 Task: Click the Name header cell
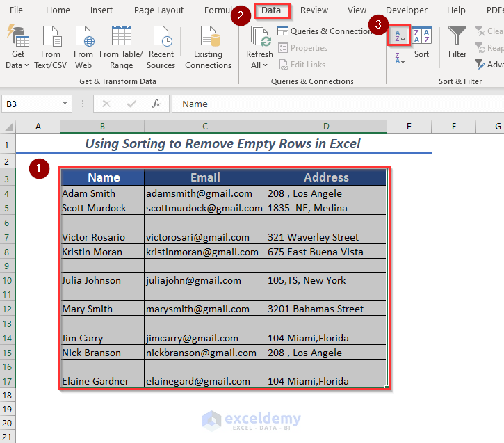pos(102,177)
